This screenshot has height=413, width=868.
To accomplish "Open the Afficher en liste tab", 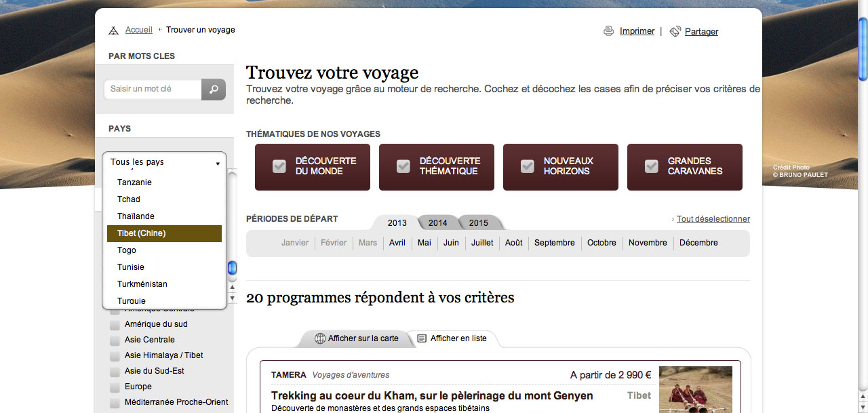I will pyautogui.click(x=452, y=338).
